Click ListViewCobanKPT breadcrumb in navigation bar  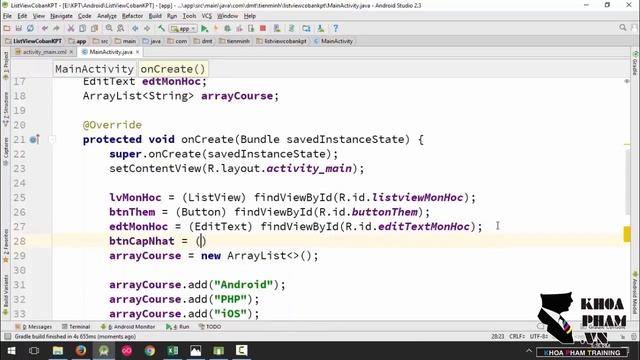click(33, 41)
